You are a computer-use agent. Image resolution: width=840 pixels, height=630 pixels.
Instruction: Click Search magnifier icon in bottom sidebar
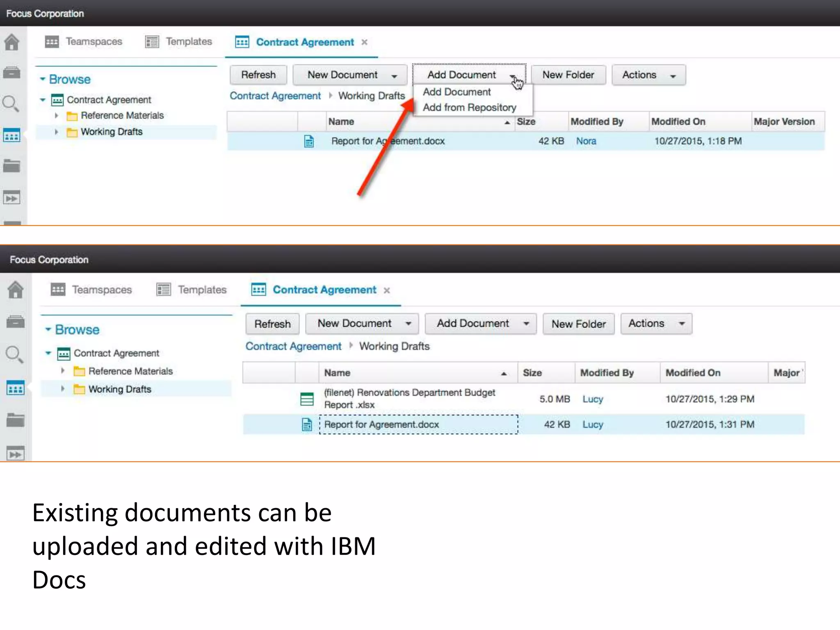point(15,354)
